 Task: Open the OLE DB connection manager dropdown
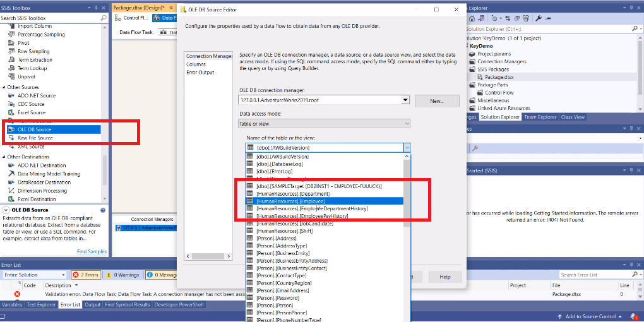[x=405, y=100]
